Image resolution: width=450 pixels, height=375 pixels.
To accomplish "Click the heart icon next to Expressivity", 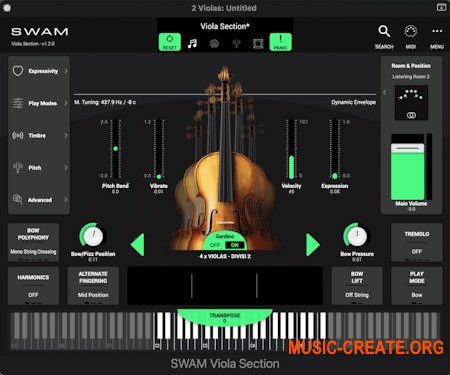I will 18,71.
